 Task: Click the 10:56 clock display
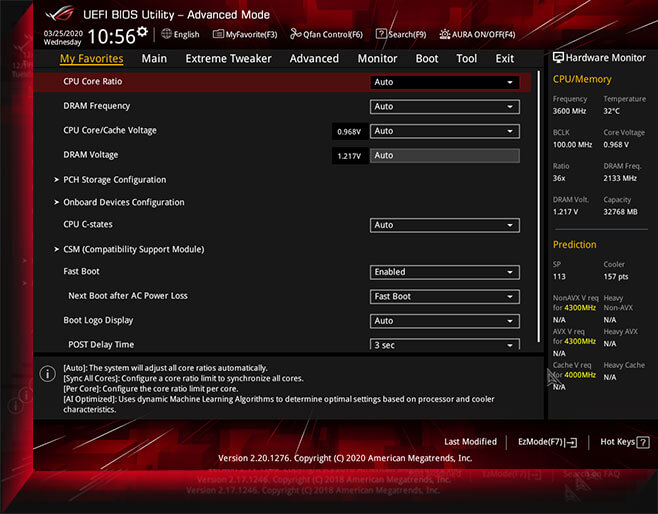click(x=111, y=37)
